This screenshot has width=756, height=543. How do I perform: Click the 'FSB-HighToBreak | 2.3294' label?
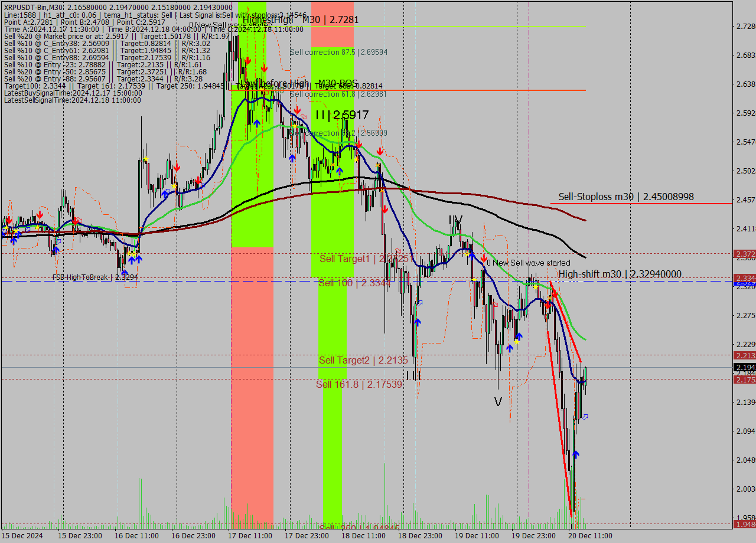(95, 277)
